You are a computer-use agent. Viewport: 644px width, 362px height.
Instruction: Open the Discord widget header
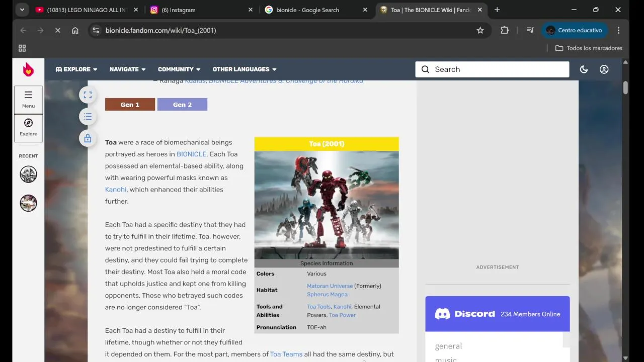coord(498,314)
